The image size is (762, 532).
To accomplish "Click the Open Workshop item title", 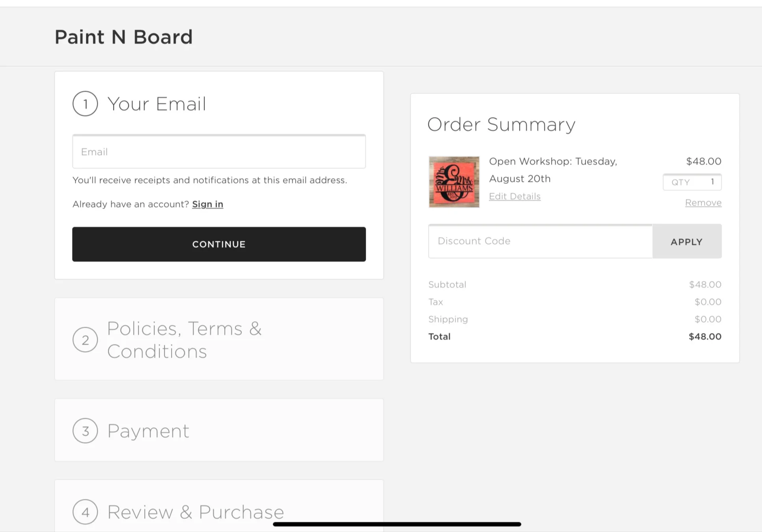I will 553,170.
